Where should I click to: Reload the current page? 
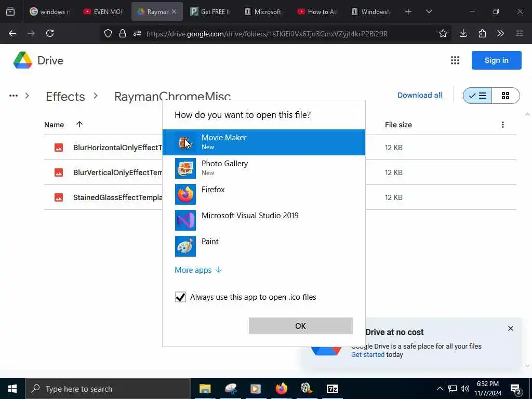[x=50, y=33]
